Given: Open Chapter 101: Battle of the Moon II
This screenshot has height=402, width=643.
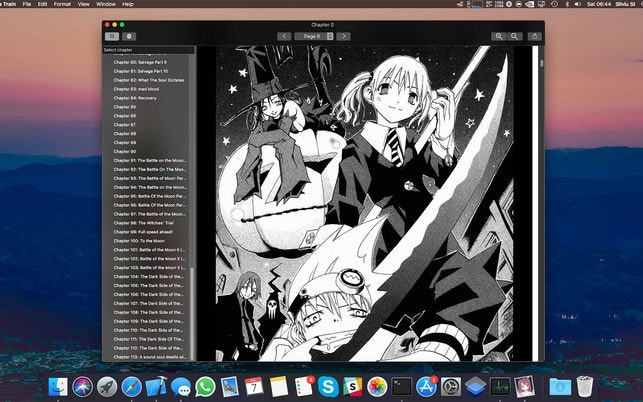Looking at the screenshot, I should click(149, 250).
